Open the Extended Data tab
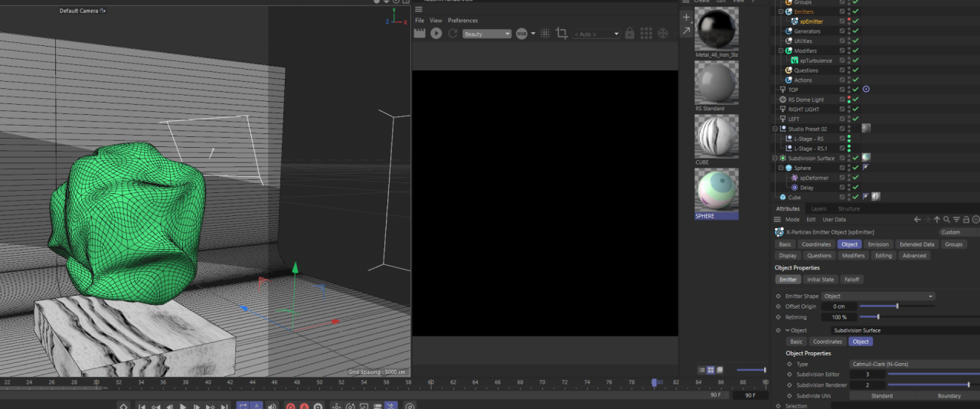The width and height of the screenshot is (980, 409). [916, 244]
